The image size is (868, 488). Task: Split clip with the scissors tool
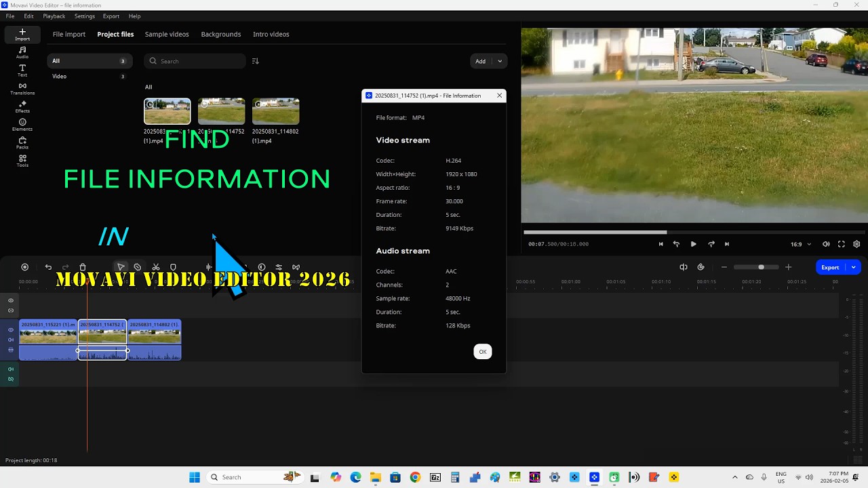coord(156,267)
